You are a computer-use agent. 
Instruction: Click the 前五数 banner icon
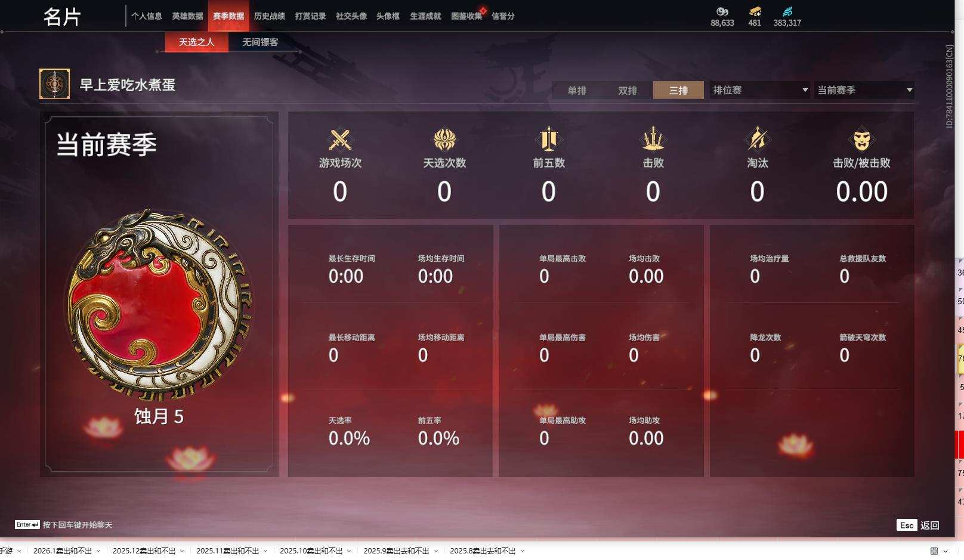click(x=549, y=140)
